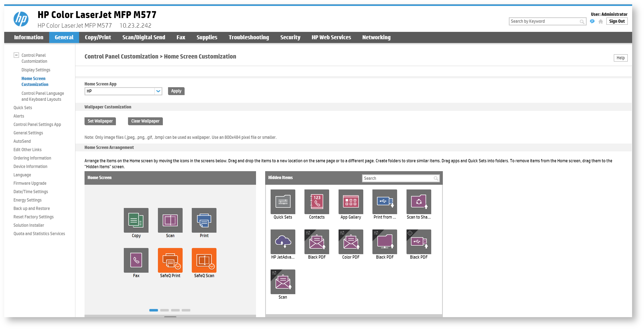Select the App Gallery hidden item icon
The image size is (644, 329).
351,202
